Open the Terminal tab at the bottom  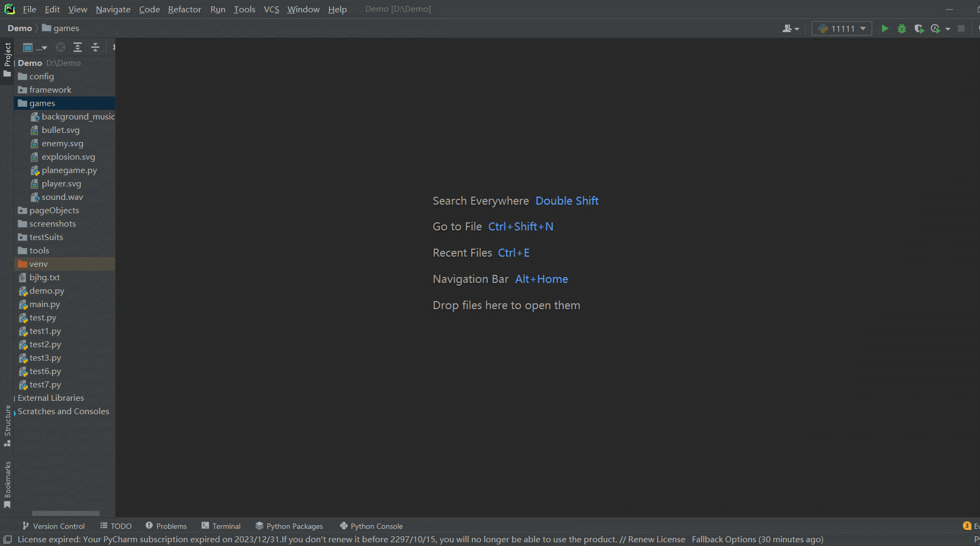tap(221, 526)
